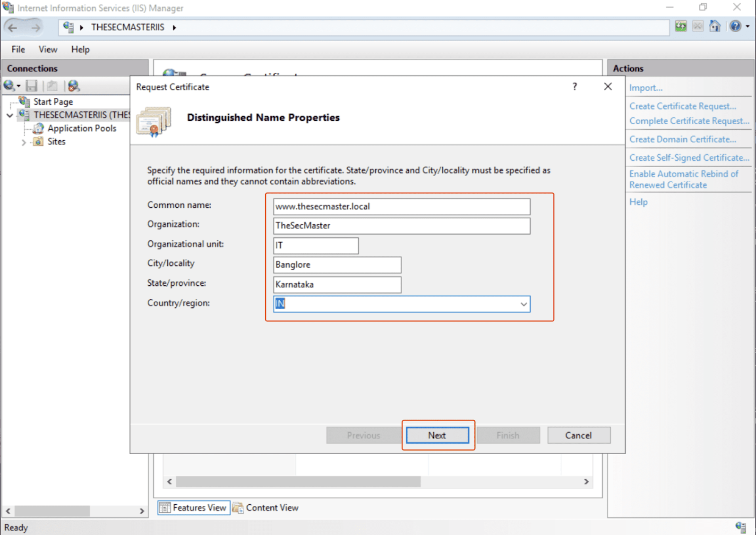Click the Cancel button
The image size is (756, 535).
point(579,435)
